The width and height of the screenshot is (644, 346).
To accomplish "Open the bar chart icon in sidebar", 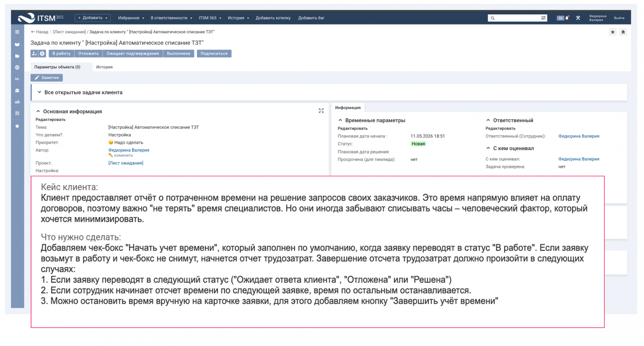I will [x=17, y=101].
